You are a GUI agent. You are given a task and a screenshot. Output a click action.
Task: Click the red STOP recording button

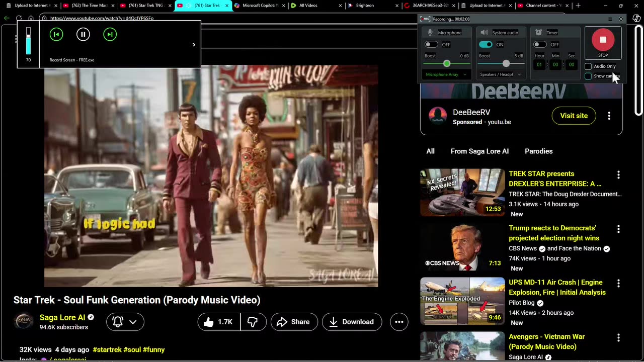click(x=603, y=40)
